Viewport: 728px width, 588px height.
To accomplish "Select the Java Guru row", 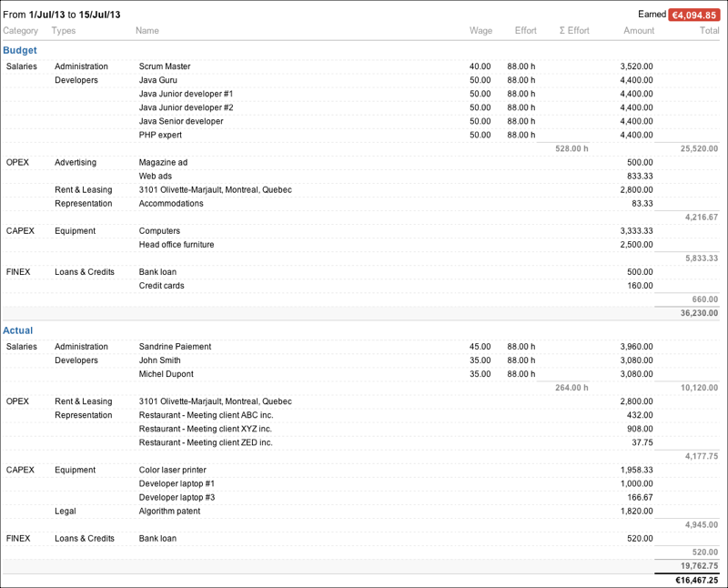I will pos(157,80).
